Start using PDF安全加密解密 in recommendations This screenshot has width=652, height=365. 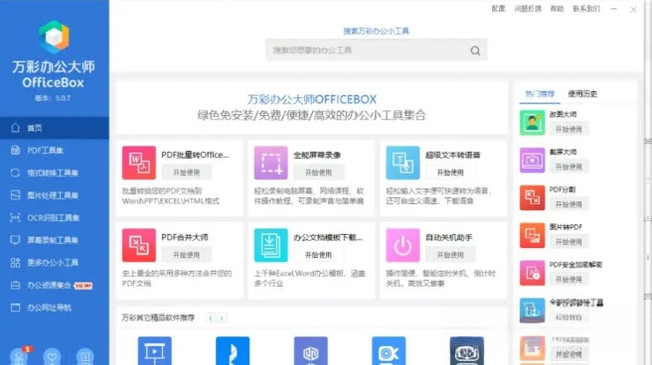[569, 279]
